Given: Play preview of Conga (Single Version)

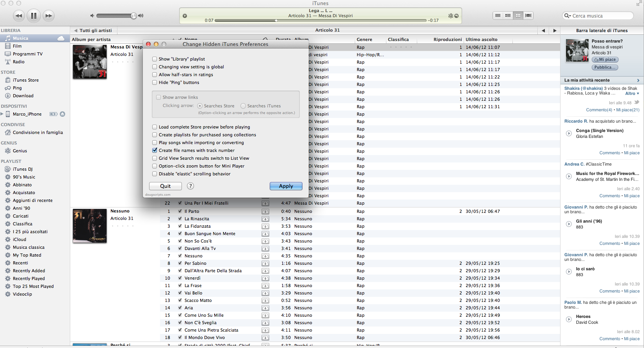Looking at the screenshot, I should point(569,133).
